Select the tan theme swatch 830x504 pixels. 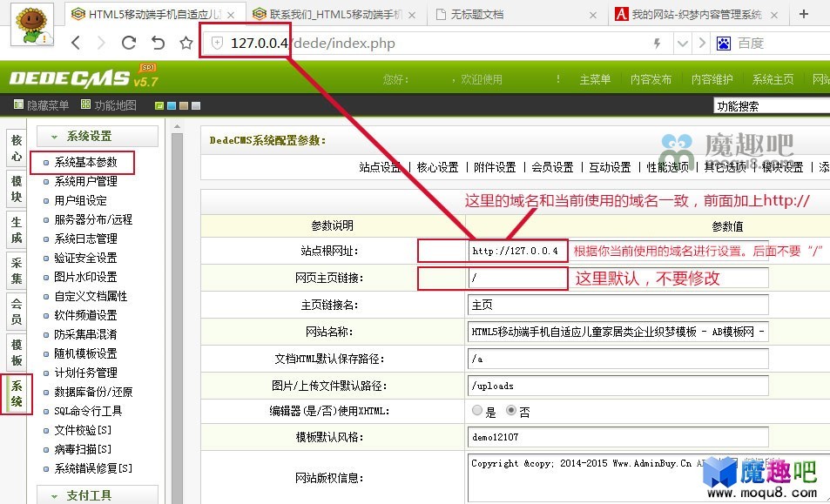click(x=184, y=106)
